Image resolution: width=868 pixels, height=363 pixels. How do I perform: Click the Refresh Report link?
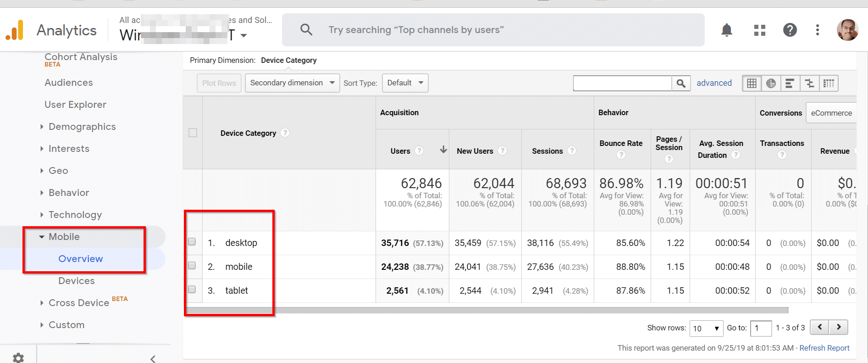coord(824,348)
